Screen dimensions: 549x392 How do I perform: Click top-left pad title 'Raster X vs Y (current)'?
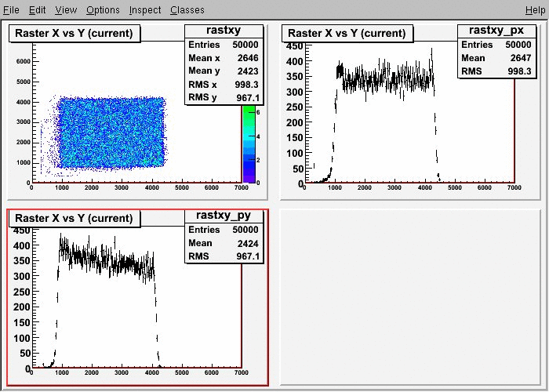[x=75, y=33]
